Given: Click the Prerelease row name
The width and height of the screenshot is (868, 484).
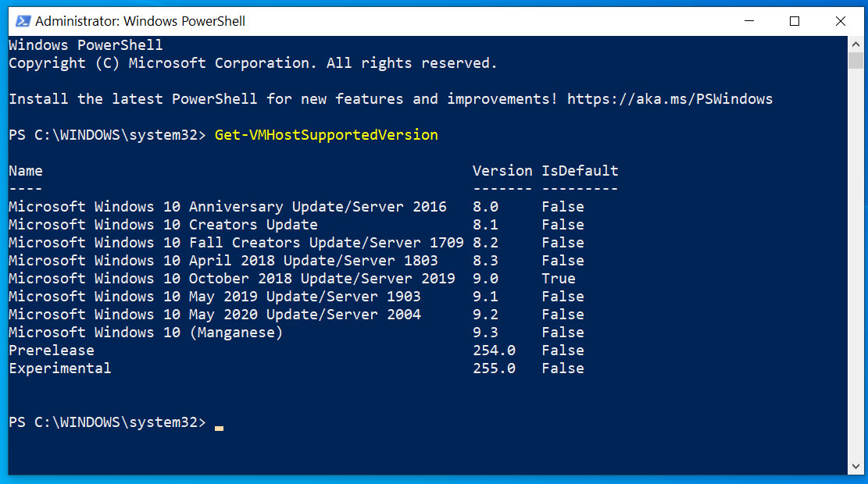Looking at the screenshot, I should (x=52, y=351).
